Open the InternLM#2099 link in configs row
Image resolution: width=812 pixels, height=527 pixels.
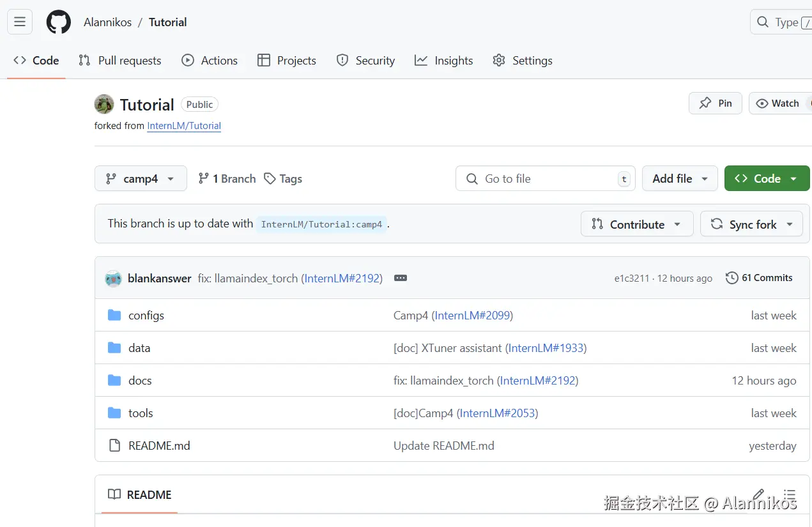click(472, 316)
